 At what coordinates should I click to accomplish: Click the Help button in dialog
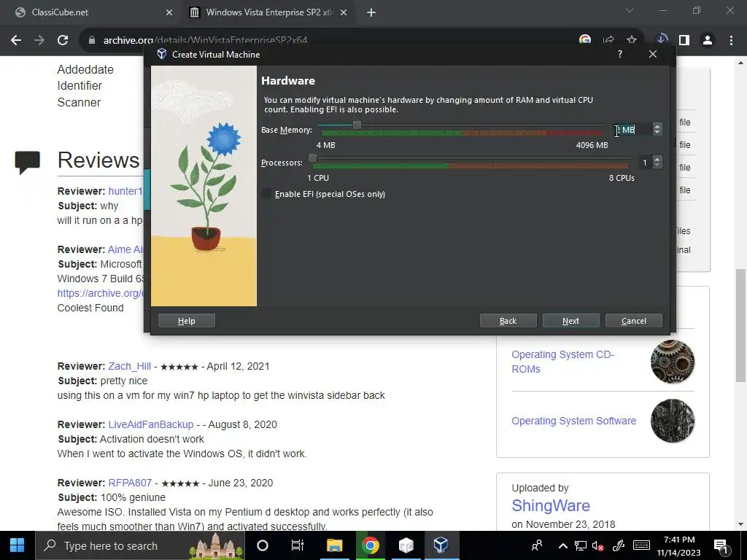tap(186, 321)
